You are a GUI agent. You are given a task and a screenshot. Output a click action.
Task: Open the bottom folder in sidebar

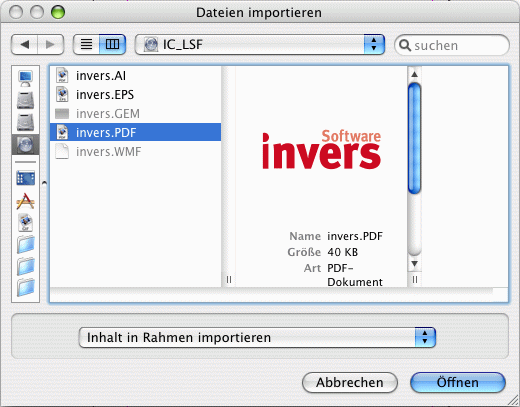26,287
